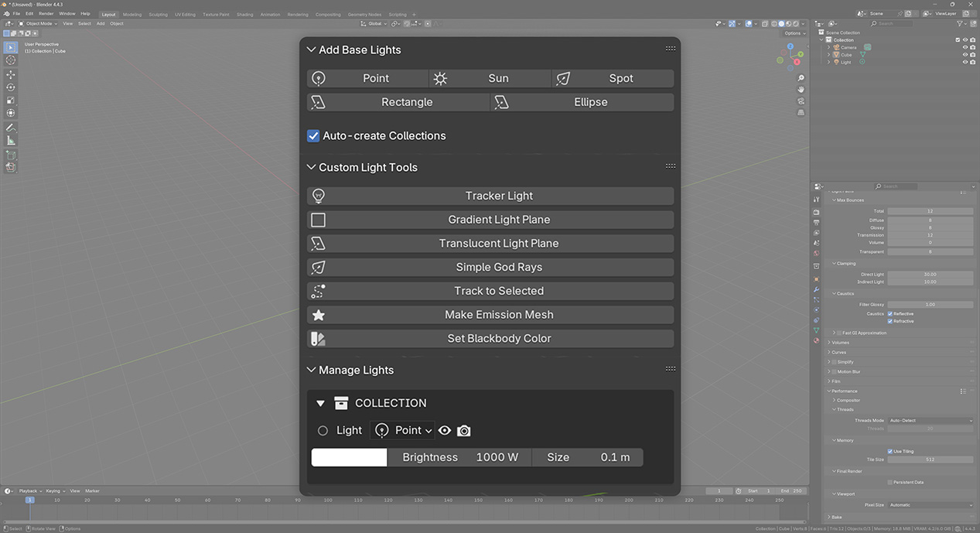Click the Tracker Light button
Image resolution: width=980 pixels, height=533 pixels.
[x=490, y=196]
